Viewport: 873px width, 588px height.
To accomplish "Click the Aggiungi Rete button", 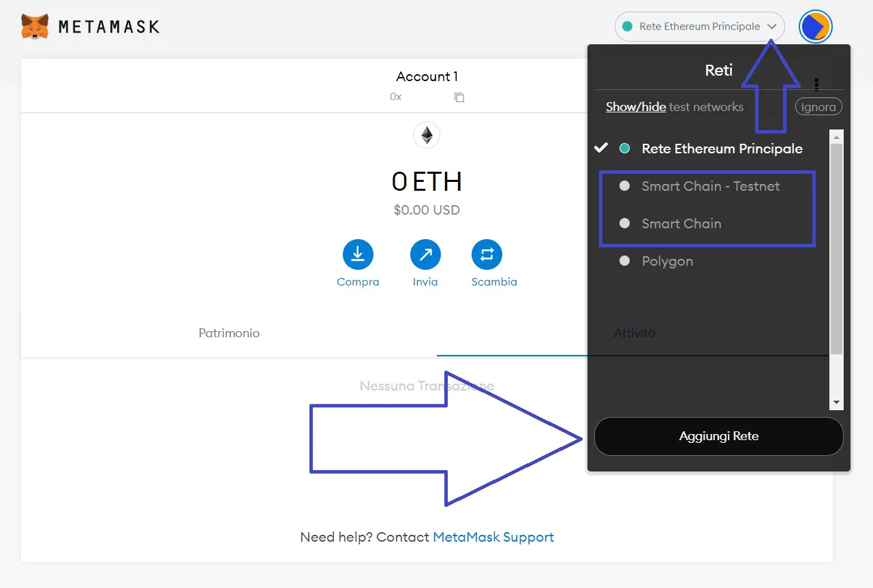I will 719,436.
